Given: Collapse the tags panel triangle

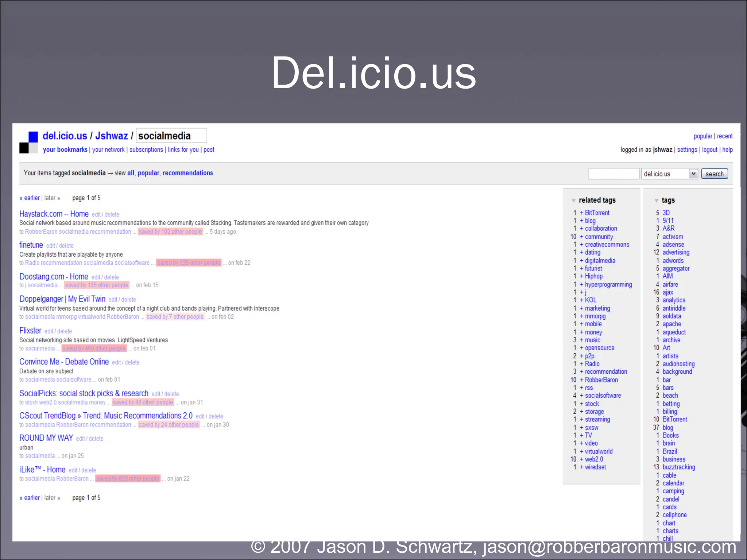Looking at the screenshot, I should point(657,201).
